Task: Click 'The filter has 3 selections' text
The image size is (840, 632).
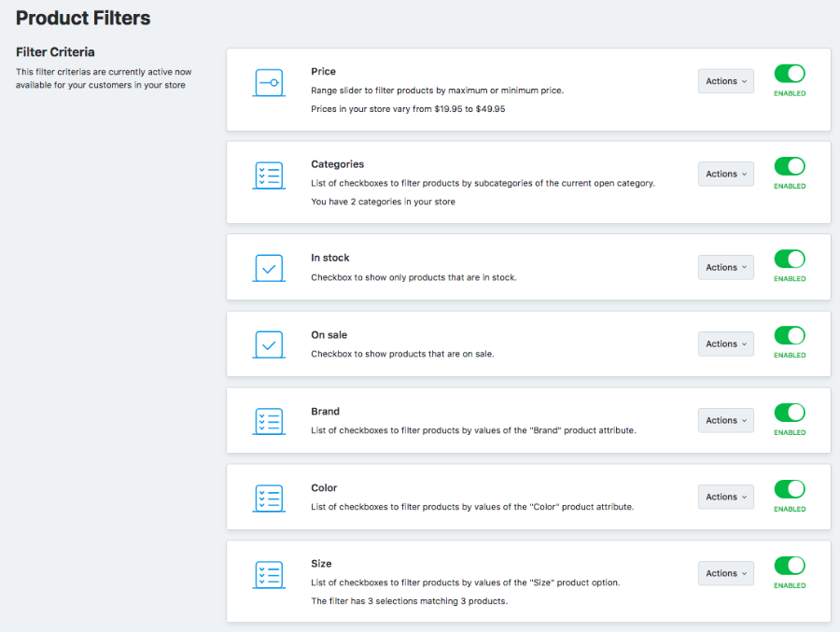Action: [410, 601]
